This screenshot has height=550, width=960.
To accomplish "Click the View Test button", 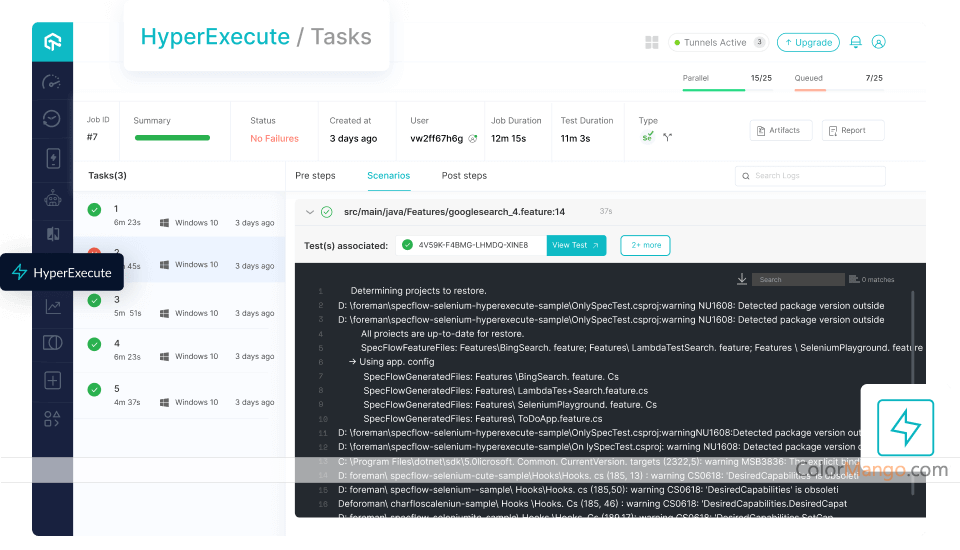I will 576,245.
